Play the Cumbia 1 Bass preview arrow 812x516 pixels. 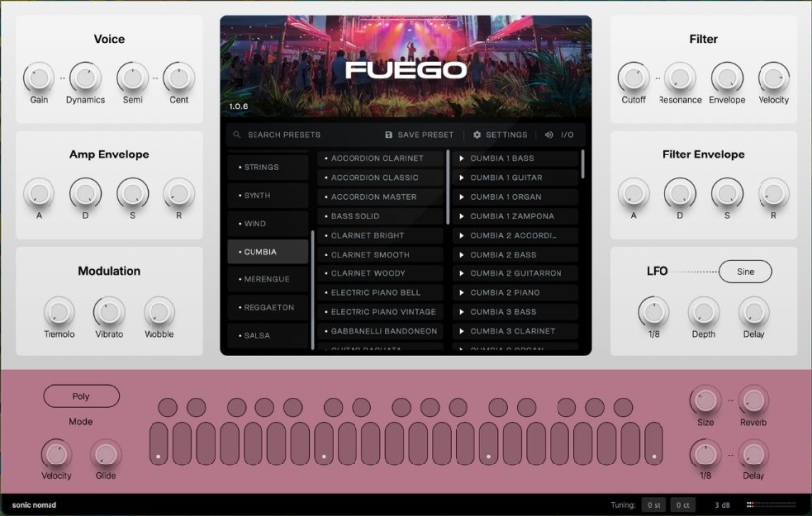pyautogui.click(x=461, y=158)
